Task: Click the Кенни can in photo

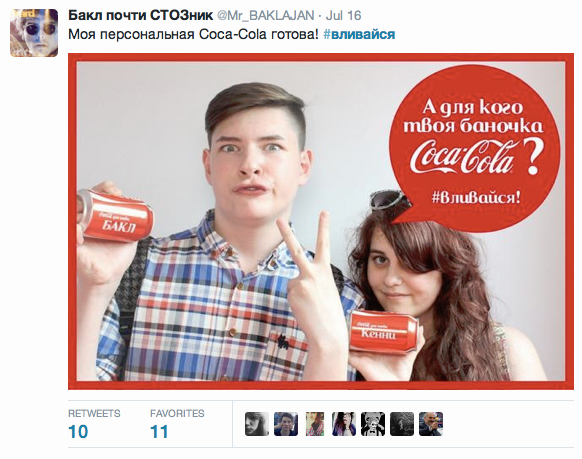Action: [x=384, y=331]
